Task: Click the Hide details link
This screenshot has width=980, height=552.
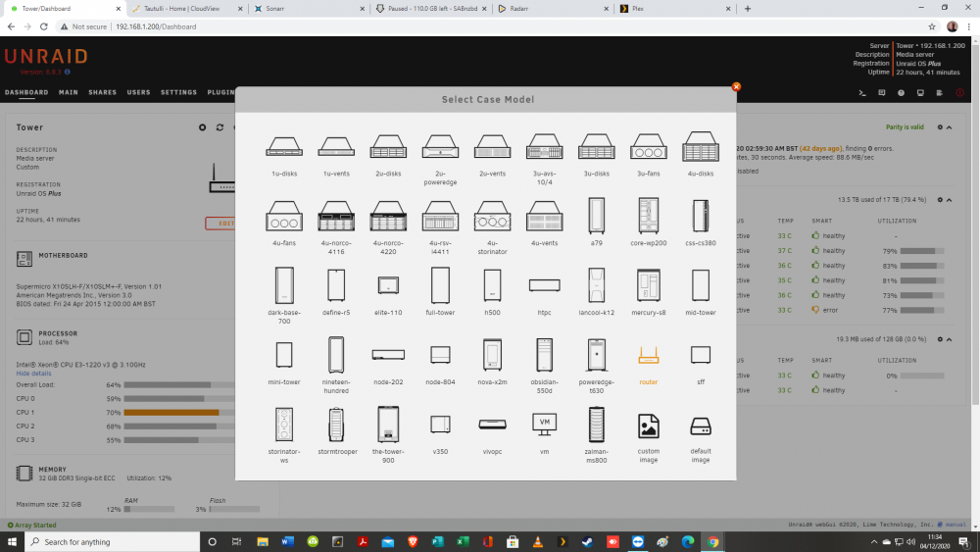Action: (33, 374)
